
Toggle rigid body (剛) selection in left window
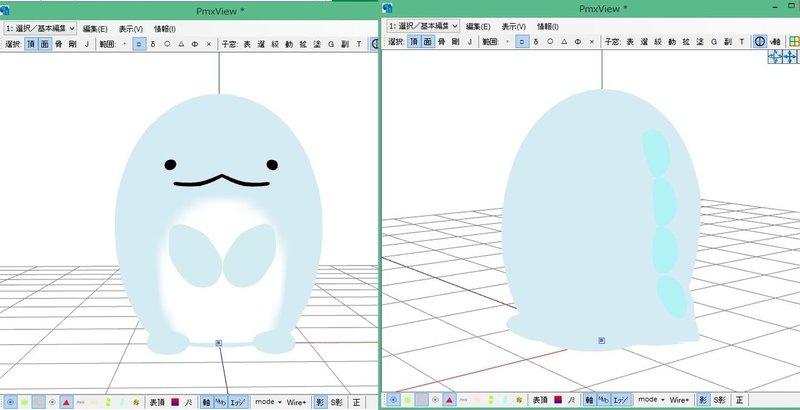click(72, 44)
